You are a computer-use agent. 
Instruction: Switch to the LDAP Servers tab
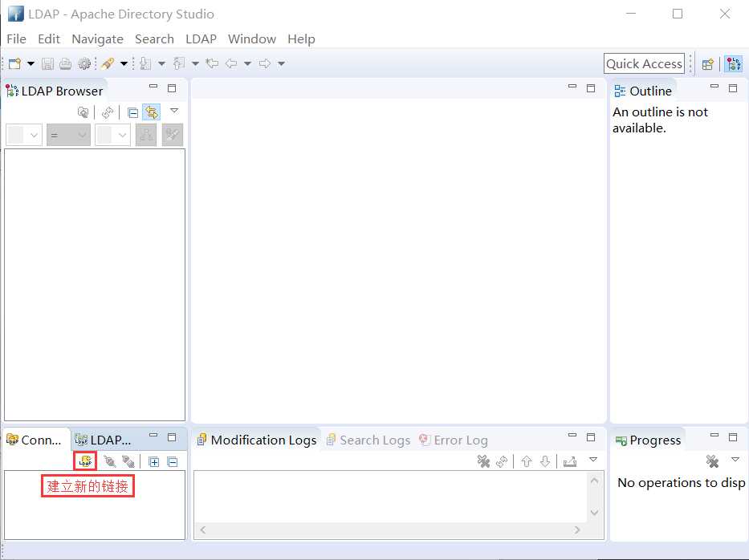click(104, 440)
